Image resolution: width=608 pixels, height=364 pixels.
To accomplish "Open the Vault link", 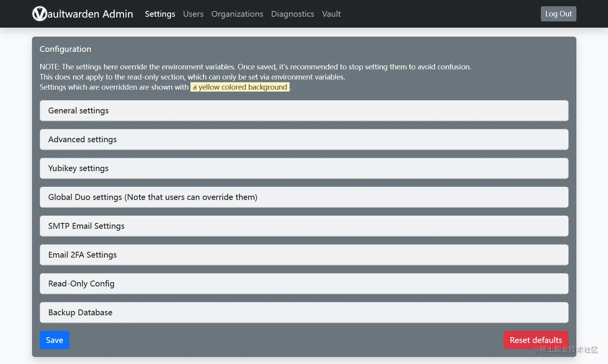I will [x=331, y=14].
